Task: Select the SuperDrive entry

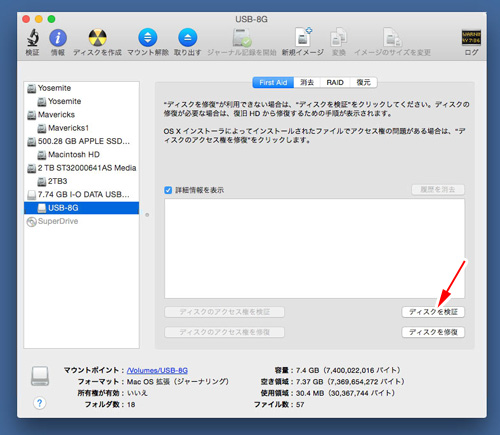Action: coord(81,221)
